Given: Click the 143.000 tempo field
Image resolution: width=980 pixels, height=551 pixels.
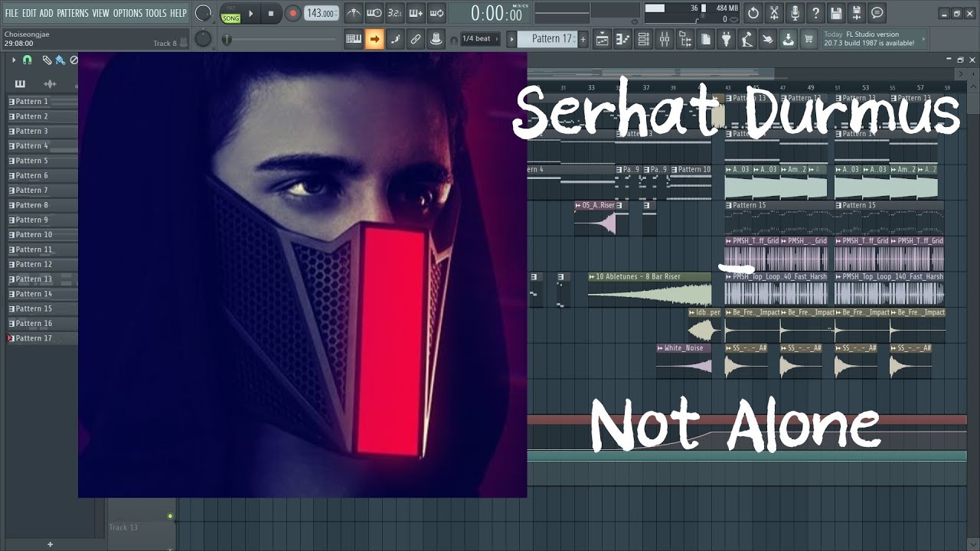Looking at the screenshot, I should pos(321,13).
